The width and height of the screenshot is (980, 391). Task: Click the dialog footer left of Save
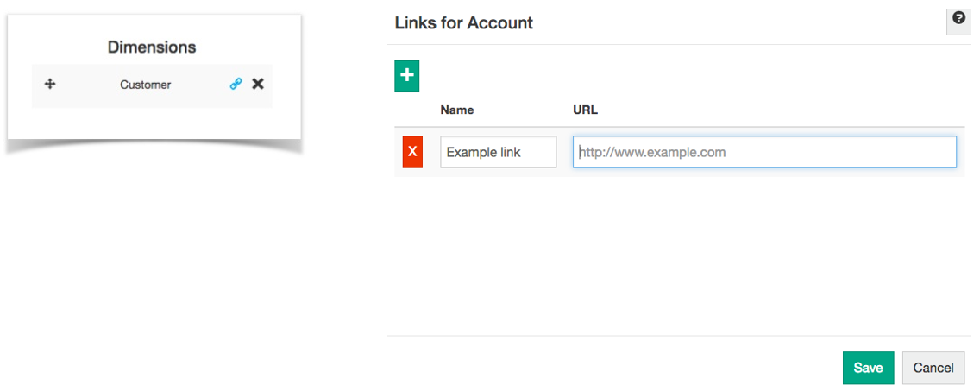(604, 368)
